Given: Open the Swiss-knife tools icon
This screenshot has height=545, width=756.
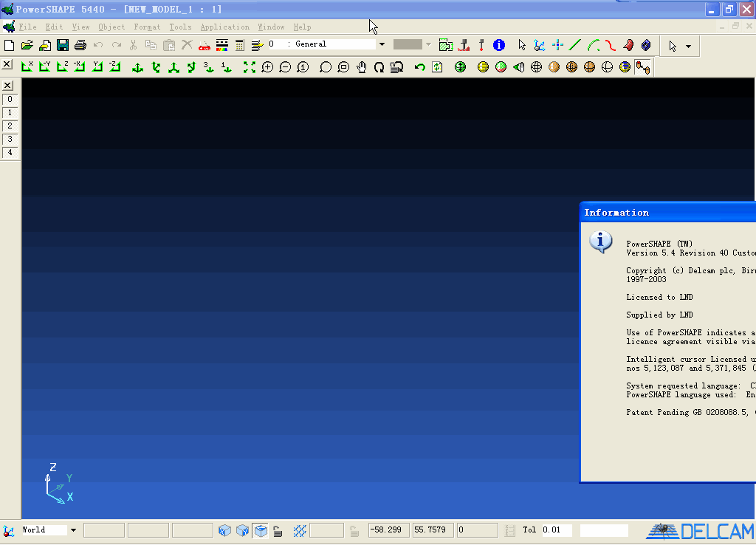Looking at the screenshot, I should click(205, 45).
